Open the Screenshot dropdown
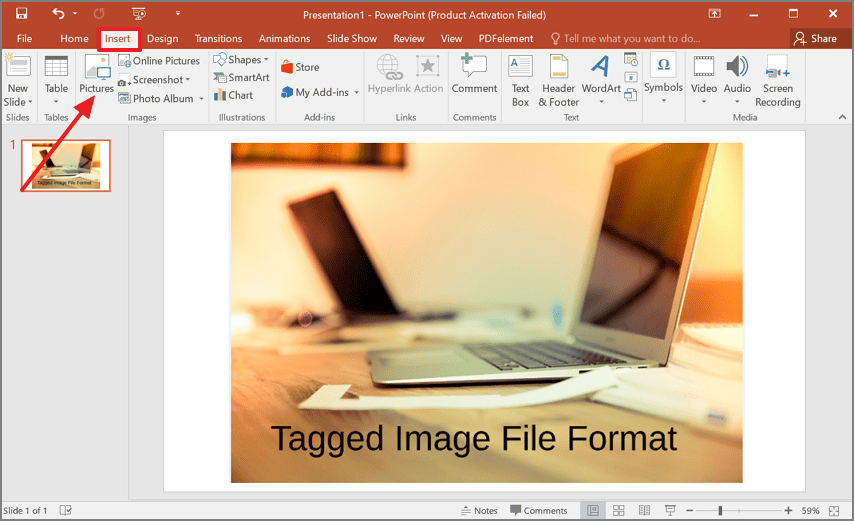The height and width of the screenshot is (521, 854). point(154,80)
